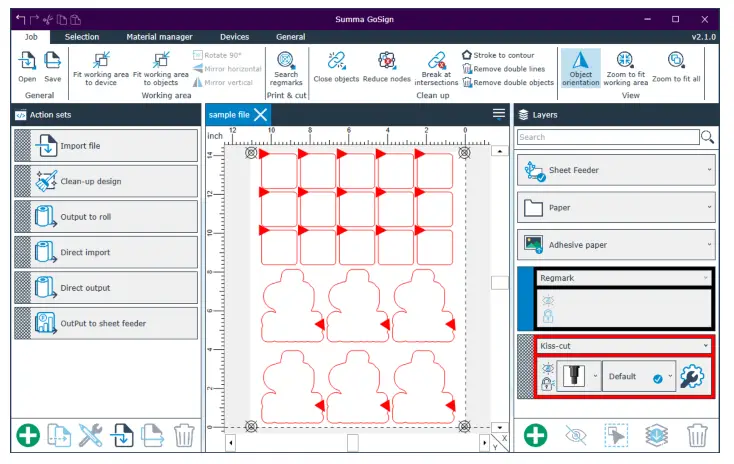Screen dimensions: 734x464
Task: Toggle Kiss-cut layer visibility eye
Action: [548, 368]
